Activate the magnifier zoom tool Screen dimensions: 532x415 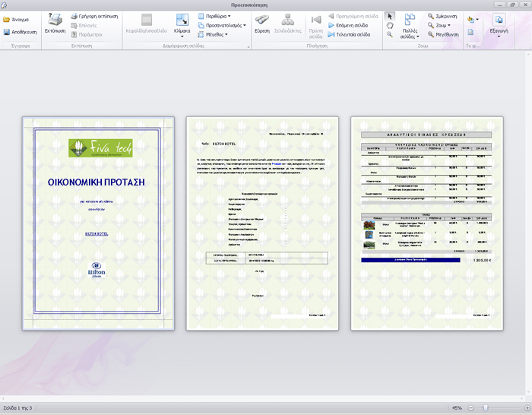[x=390, y=34]
